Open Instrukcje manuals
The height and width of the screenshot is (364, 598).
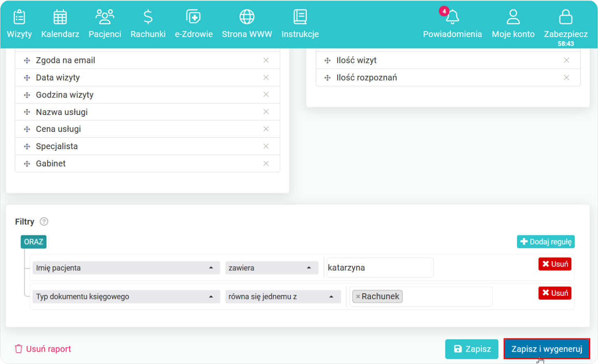click(x=300, y=24)
